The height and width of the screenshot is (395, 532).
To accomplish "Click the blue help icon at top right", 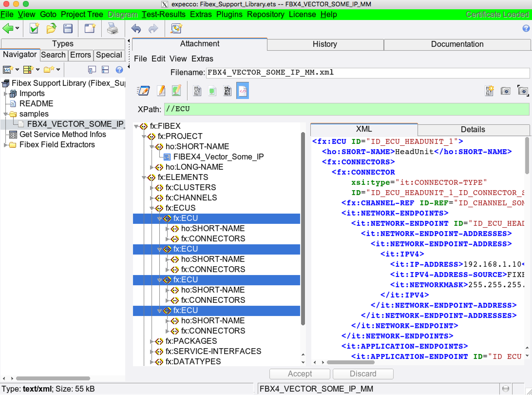I will pos(526,29).
